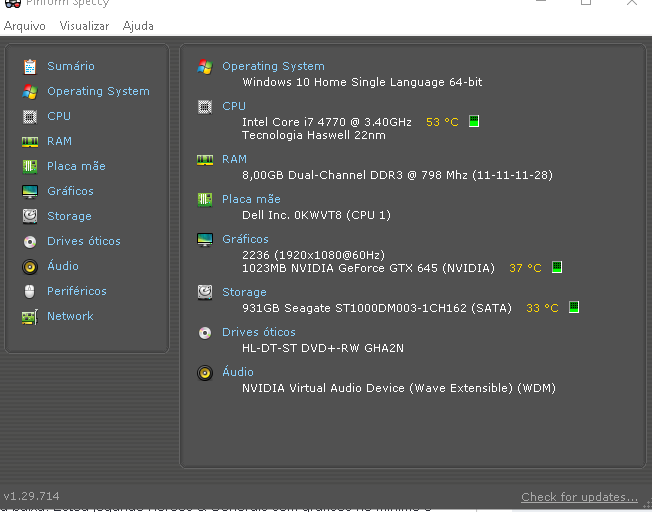
Task: Click the Storage hard drive icon in sidebar
Action: coord(30,216)
